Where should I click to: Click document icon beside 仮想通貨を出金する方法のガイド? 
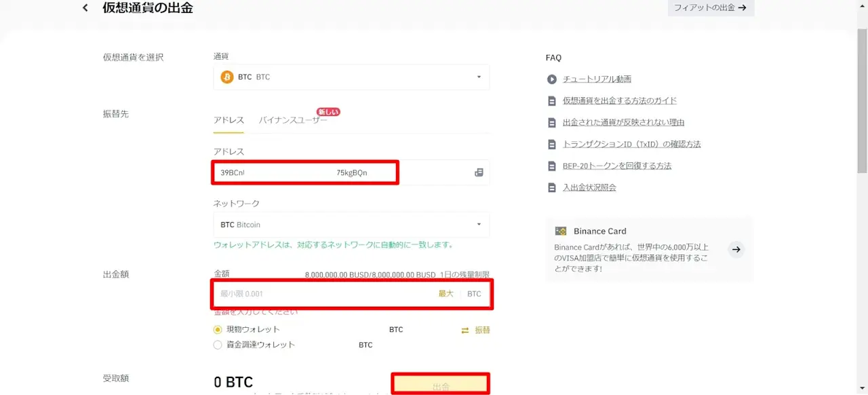(551, 101)
